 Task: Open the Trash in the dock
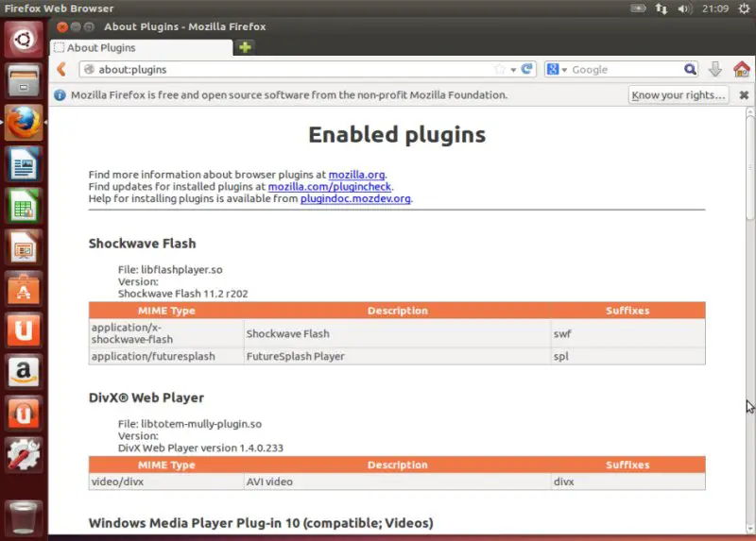tap(23, 517)
